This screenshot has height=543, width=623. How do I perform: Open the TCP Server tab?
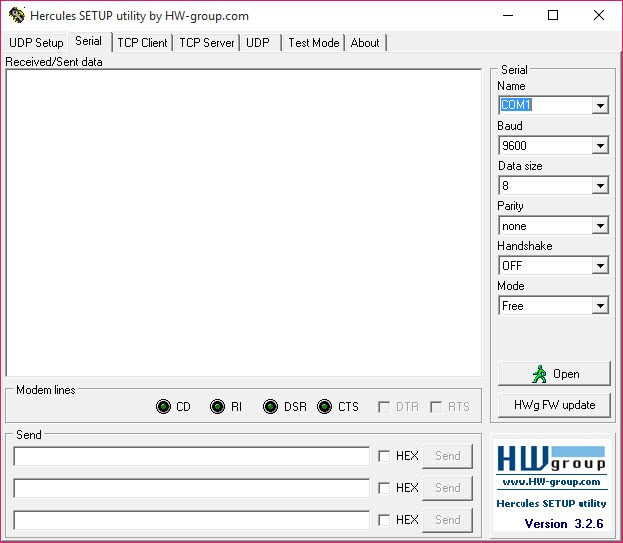[x=207, y=43]
